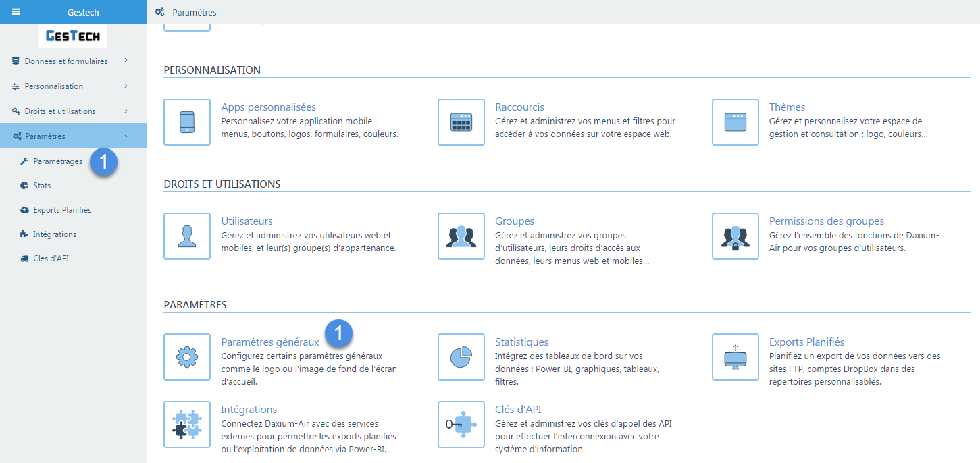Click the Raccourcis grid window icon tile

click(461, 122)
